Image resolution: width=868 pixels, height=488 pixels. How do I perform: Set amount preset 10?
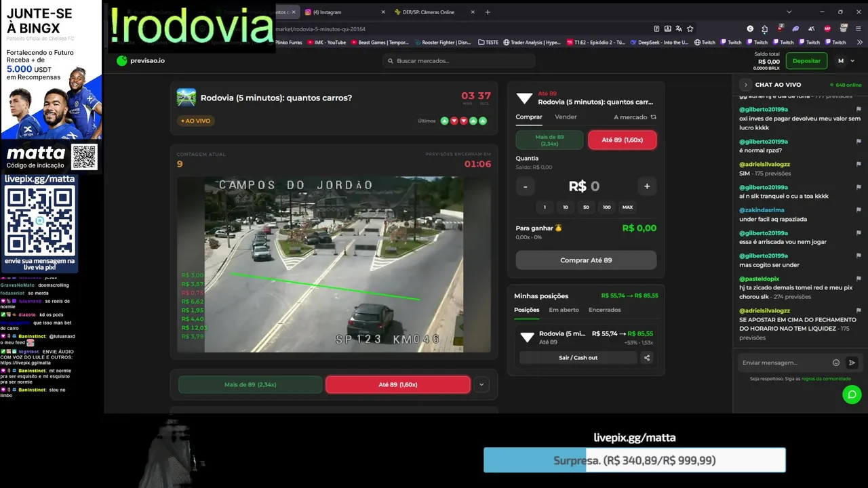[566, 207]
